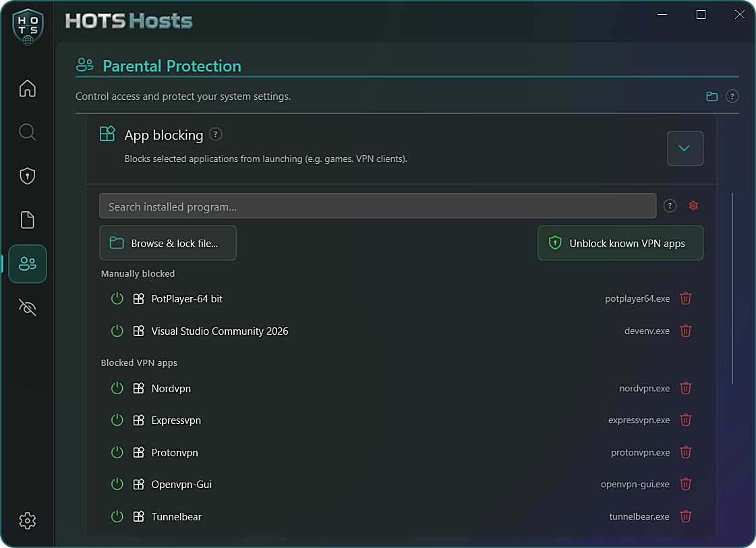Open folder icon beside page description

(x=711, y=97)
